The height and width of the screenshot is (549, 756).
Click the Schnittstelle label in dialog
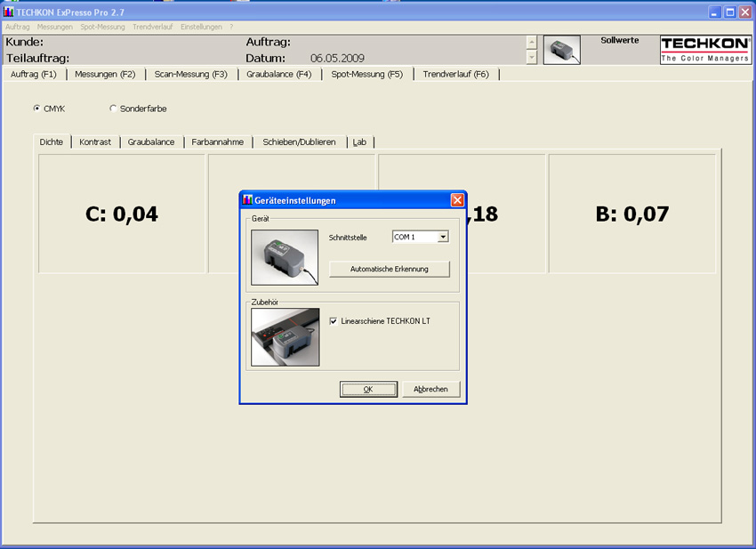click(348, 238)
